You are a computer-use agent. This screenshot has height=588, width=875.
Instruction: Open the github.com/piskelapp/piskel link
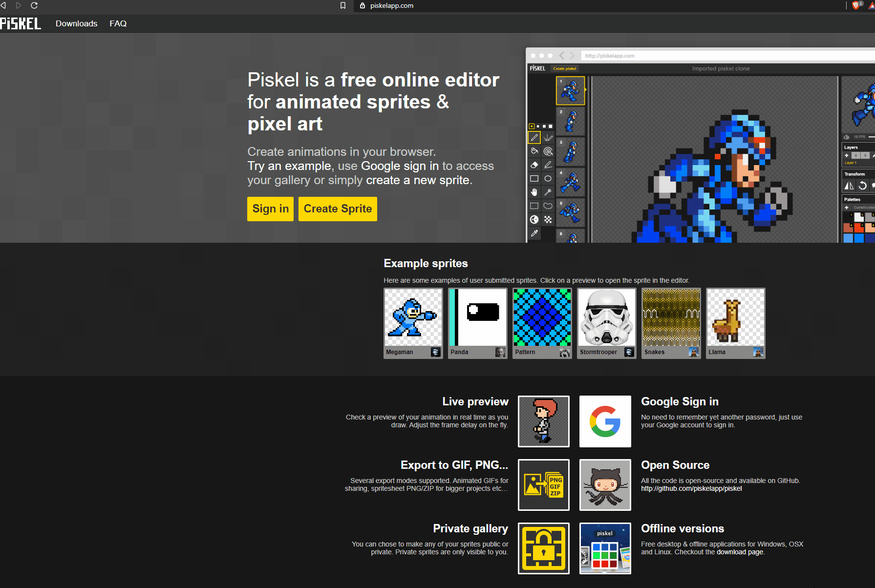click(x=691, y=489)
